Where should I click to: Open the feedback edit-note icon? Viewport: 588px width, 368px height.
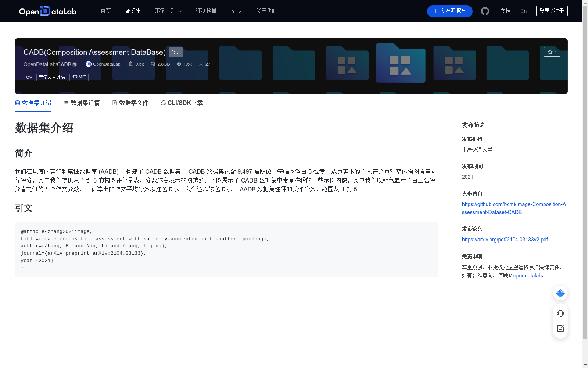tap(560, 328)
